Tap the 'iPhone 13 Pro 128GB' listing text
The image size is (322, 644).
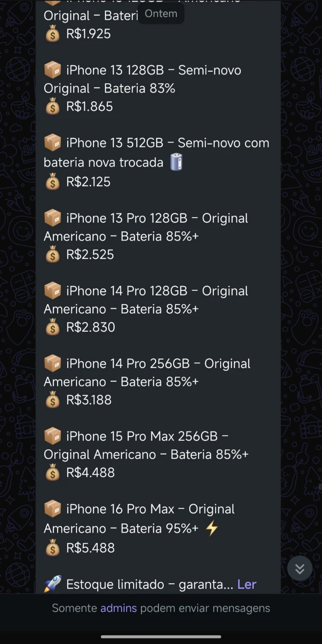point(127,218)
